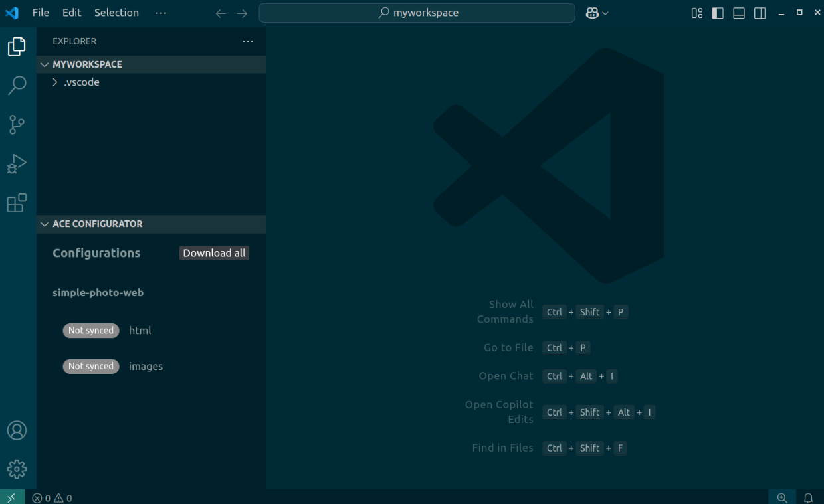Screen dimensions: 824x504
Task: Select the html configuration entry
Action: [140, 331]
